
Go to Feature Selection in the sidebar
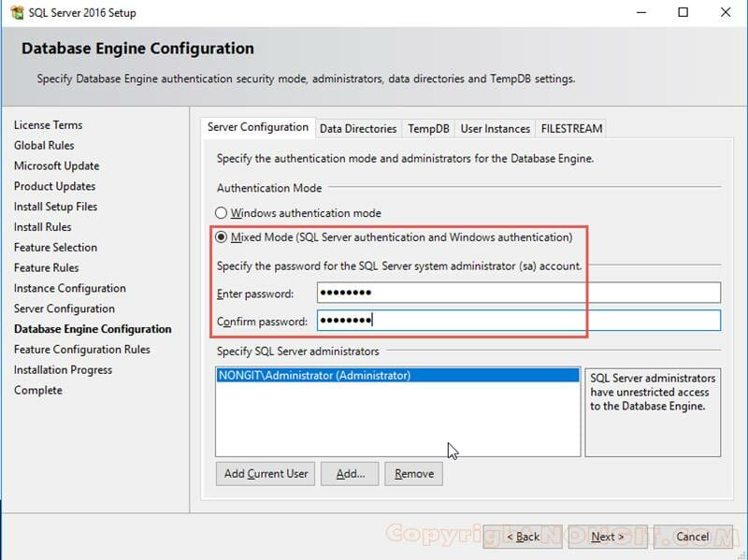(x=56, y=247)
